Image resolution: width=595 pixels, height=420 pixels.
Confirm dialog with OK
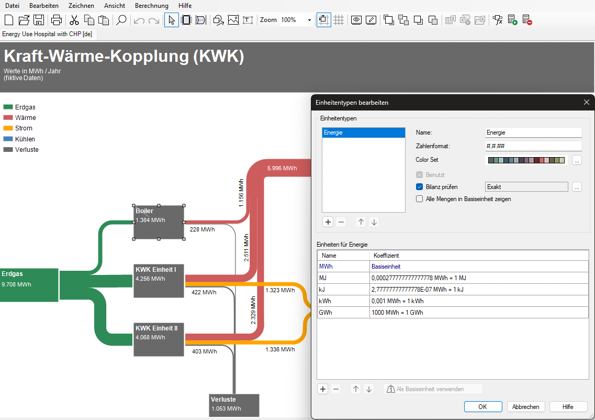pyautogui.click(x=483, y=407)
